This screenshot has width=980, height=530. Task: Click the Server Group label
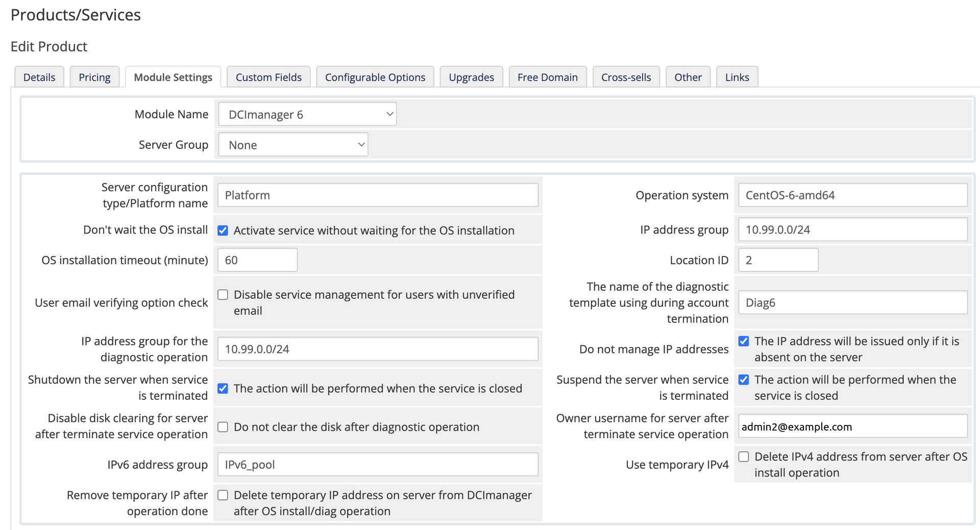tap(174, 145)
